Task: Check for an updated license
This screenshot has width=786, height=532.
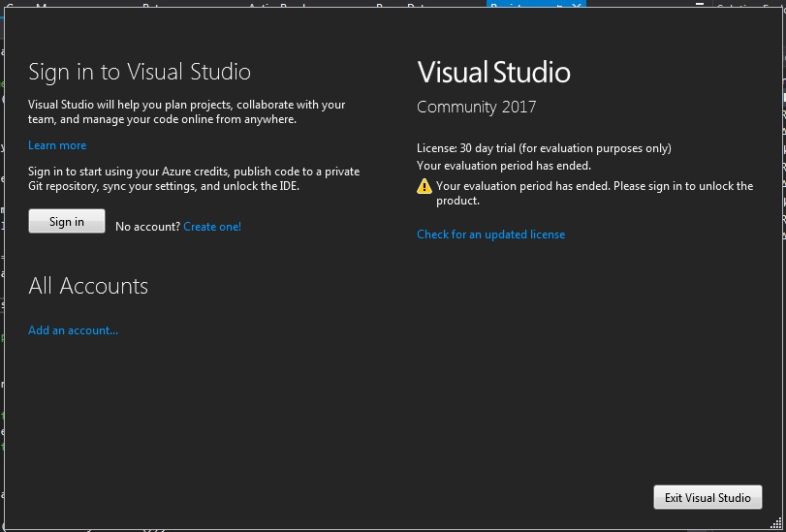Action: pyautogui.click(x=490, y=235)
